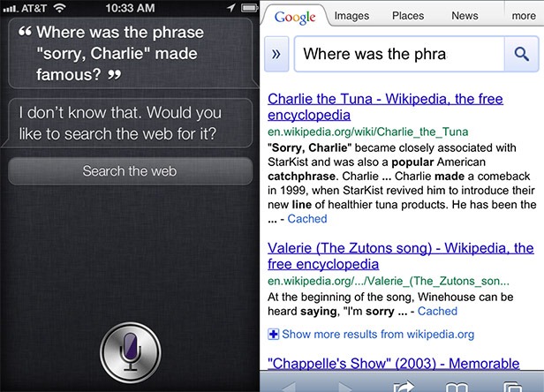Tap the Wi-Fi status icon
This screenshot has height=392, width=544.
(60, 8)
